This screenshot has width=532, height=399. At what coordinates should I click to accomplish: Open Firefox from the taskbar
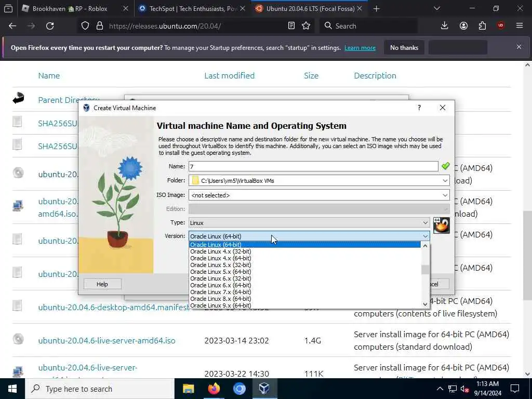coord(214,389)
